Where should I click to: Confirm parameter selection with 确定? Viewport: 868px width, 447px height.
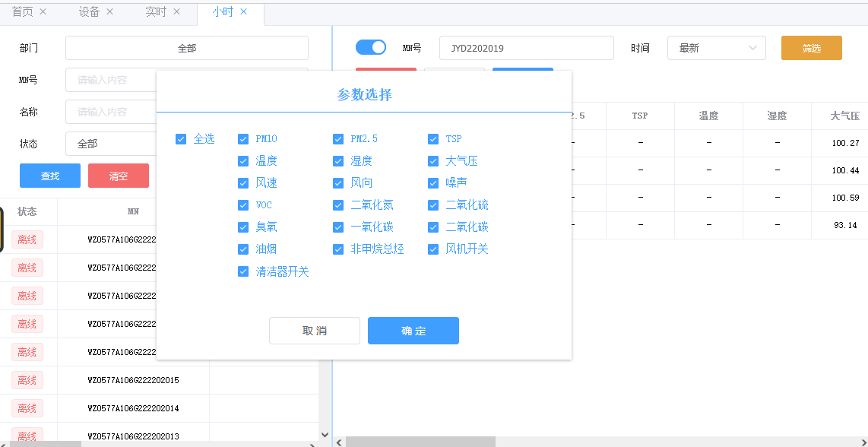click(413, 331)
